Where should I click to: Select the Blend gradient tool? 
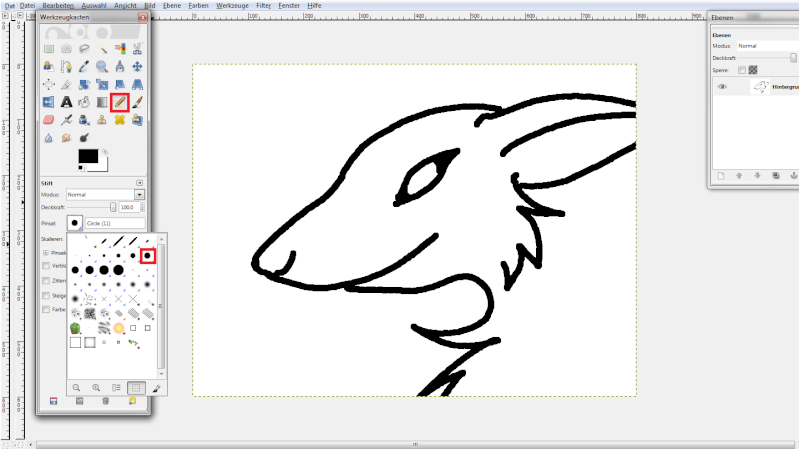coord(102,102)
